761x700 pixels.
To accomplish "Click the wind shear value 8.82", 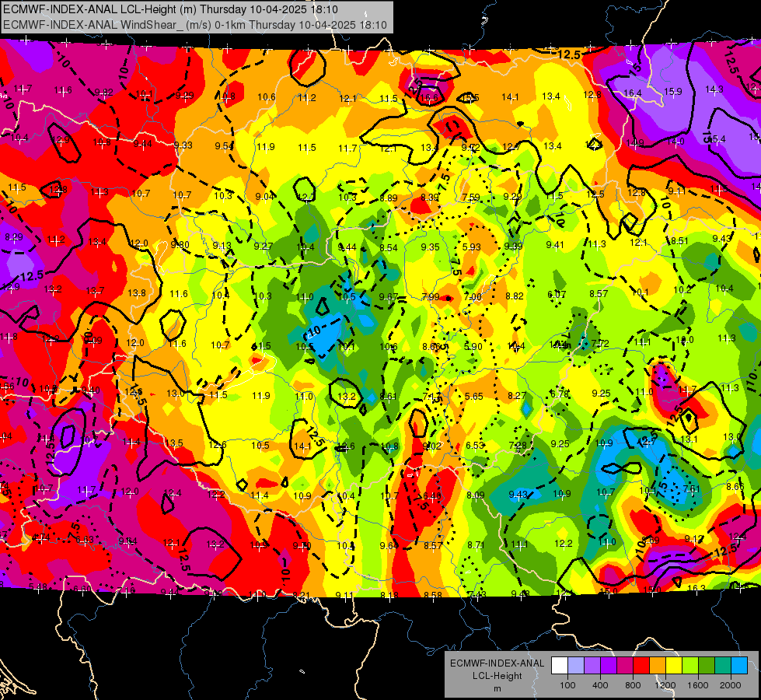I will point(515,296).
